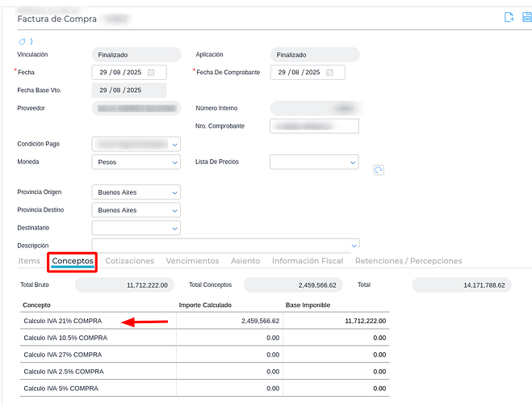
Task: Click the new document icon
Action: click(x=509, y=17)
